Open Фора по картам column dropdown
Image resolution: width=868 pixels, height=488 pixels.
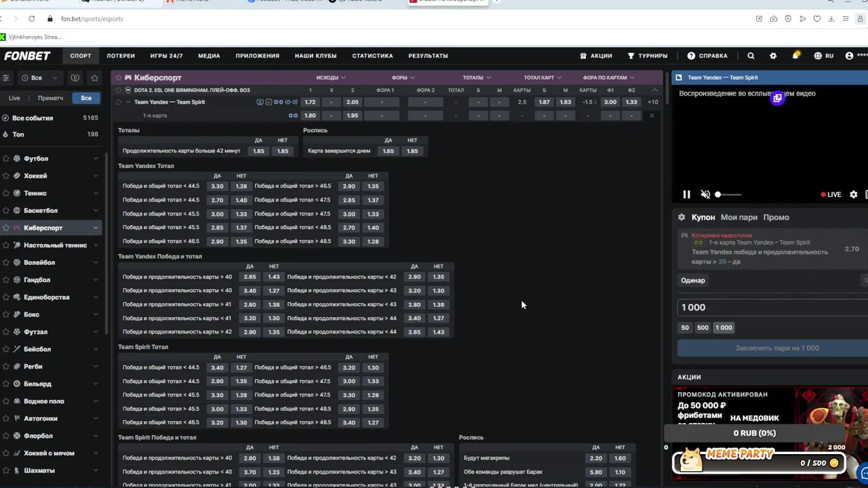(x=608, y=77)
